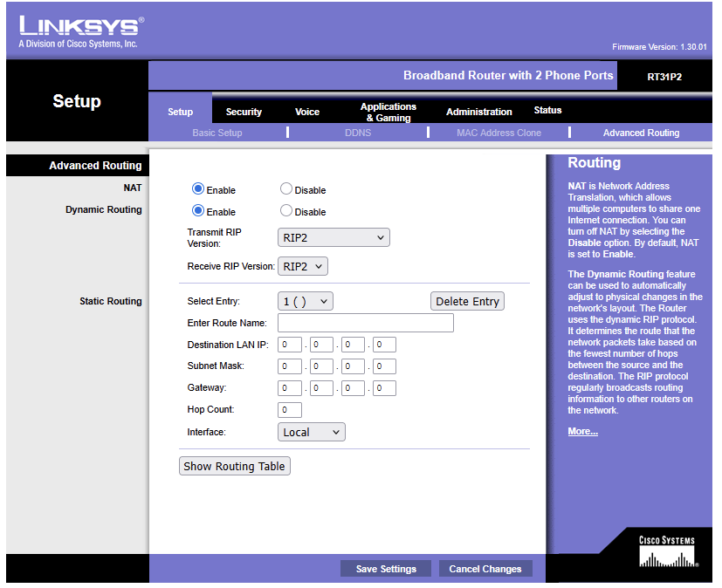Select Enable for Dynamic Routing
Screen dimensions: 722x588
tap(198, 211)
